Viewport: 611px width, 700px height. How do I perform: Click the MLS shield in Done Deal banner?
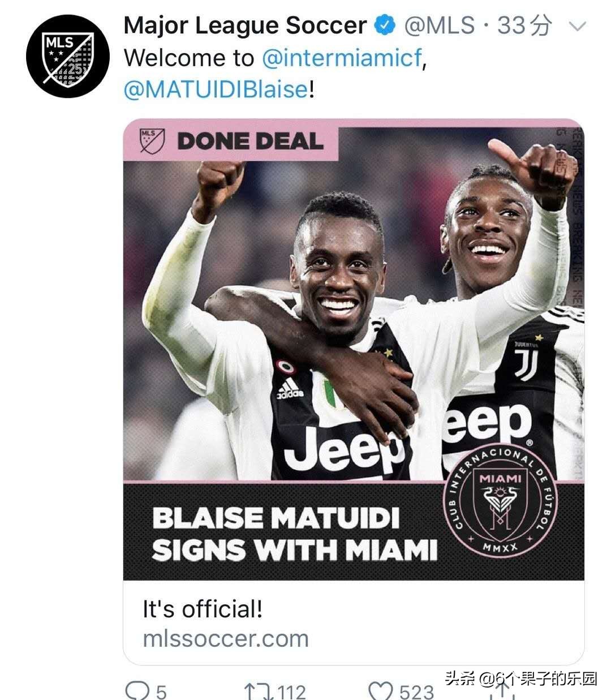click(152, 141)
